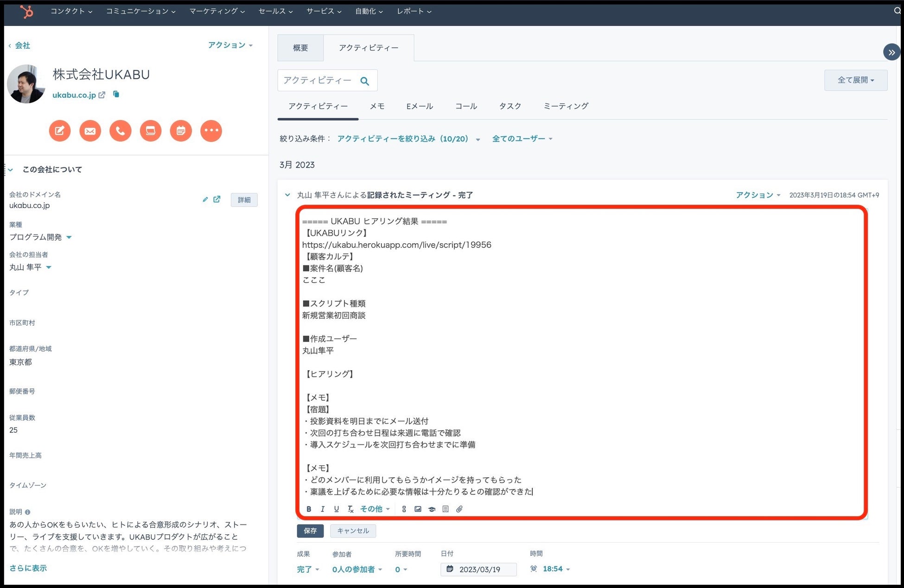Click the アクティビティー search field
Screen dimensions: 904x588
[318, 81]
